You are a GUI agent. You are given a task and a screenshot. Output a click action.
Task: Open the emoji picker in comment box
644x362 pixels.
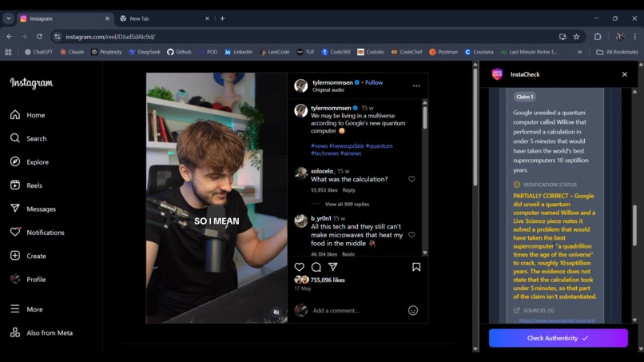(413, 310)
